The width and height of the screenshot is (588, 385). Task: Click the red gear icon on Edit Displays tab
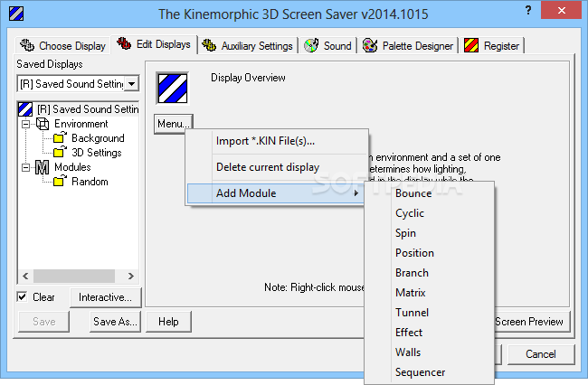click(x=124, y=43)
